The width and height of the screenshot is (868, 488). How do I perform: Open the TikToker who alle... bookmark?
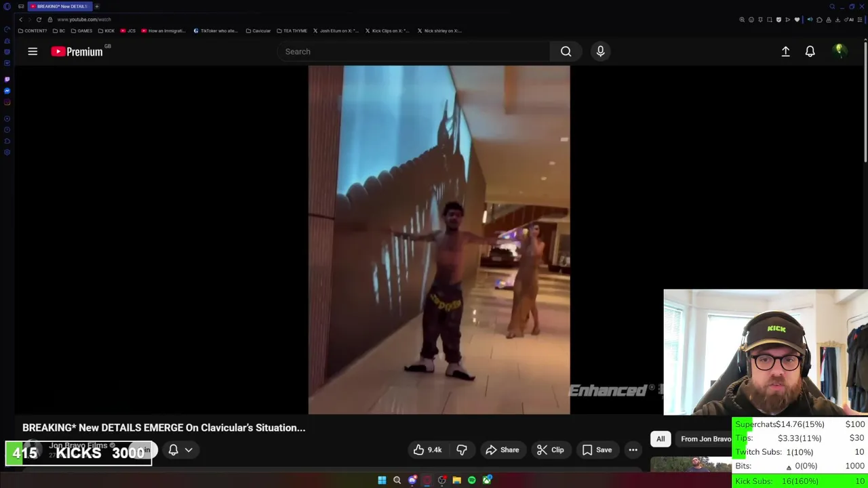tap(216, 30)
